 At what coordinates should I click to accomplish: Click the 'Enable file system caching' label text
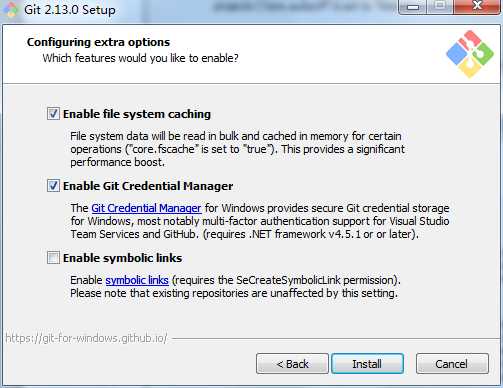[137, 114]
